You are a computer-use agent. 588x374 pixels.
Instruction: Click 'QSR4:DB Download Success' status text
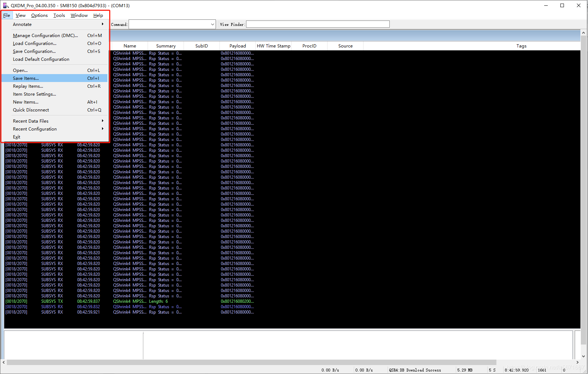click(415, 370)
